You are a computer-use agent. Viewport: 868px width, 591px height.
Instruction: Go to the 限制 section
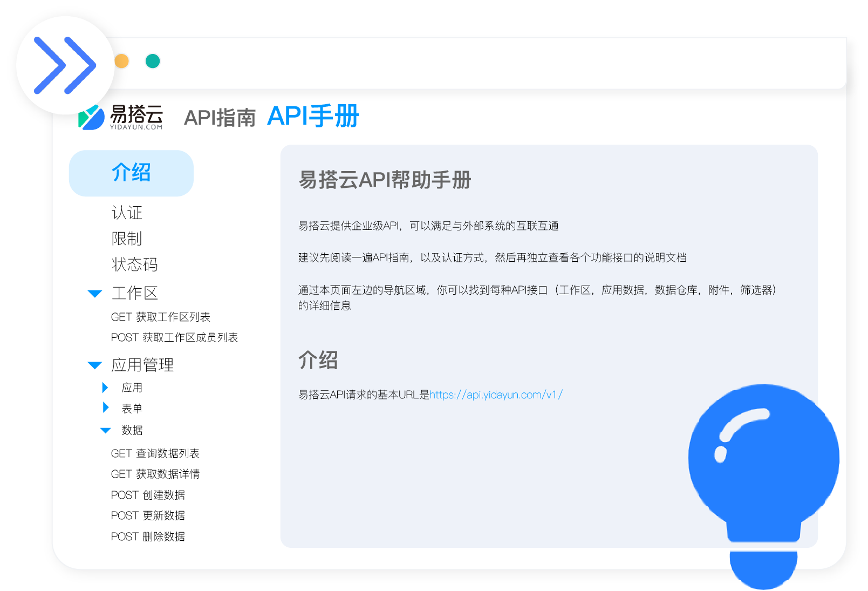pyautogui.click(x=127, y=239)
